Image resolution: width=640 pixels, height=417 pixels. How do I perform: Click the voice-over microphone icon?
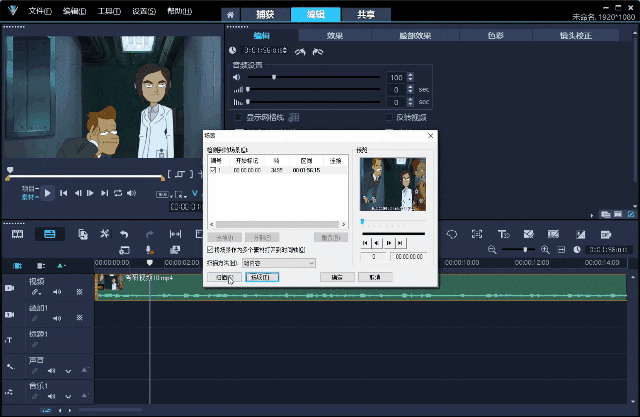tap(149, 250)
